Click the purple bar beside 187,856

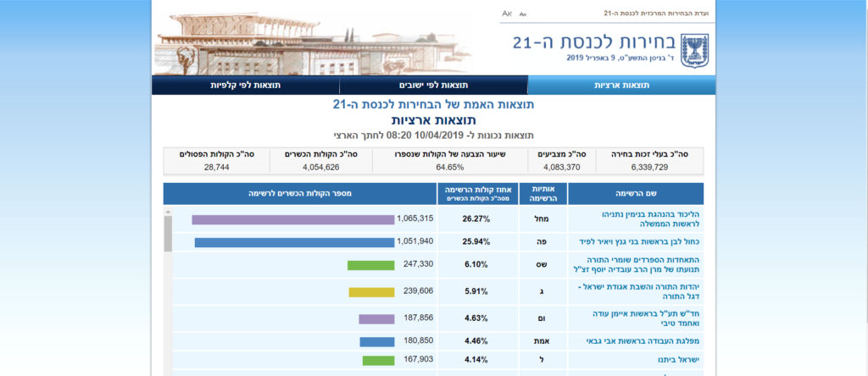coord(376,319)
